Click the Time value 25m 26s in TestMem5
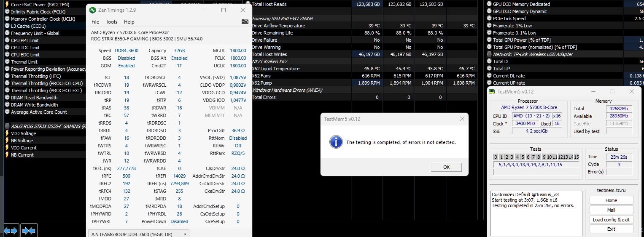Viewport: 644px width, 237px height. click(619, 157)
